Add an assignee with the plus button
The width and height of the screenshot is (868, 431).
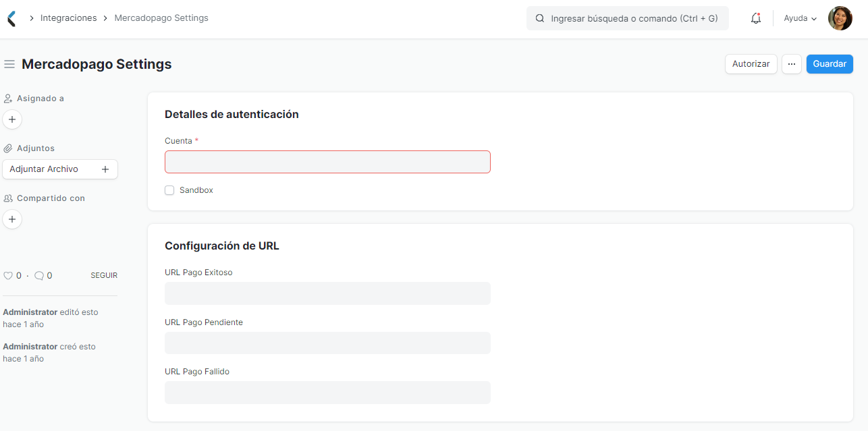[12, 119]
